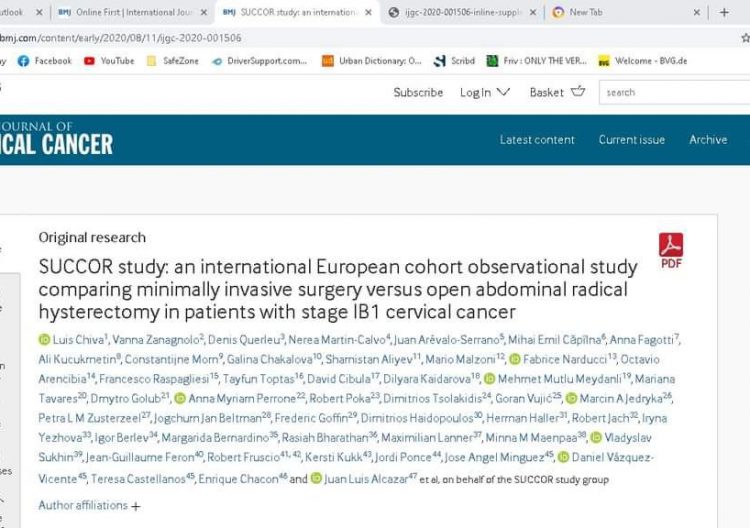Click into the site search field
The width and height of the screenshot is (750, 528).
coord(675,92)
